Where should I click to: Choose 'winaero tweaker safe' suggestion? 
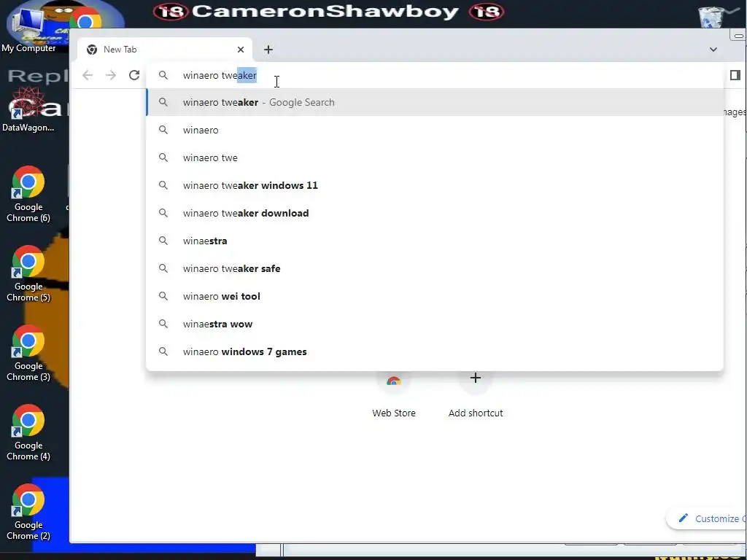point(435,268)
